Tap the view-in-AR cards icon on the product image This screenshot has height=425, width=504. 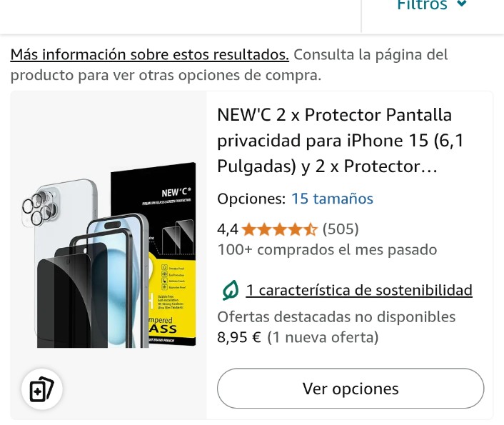coord(42,389)
